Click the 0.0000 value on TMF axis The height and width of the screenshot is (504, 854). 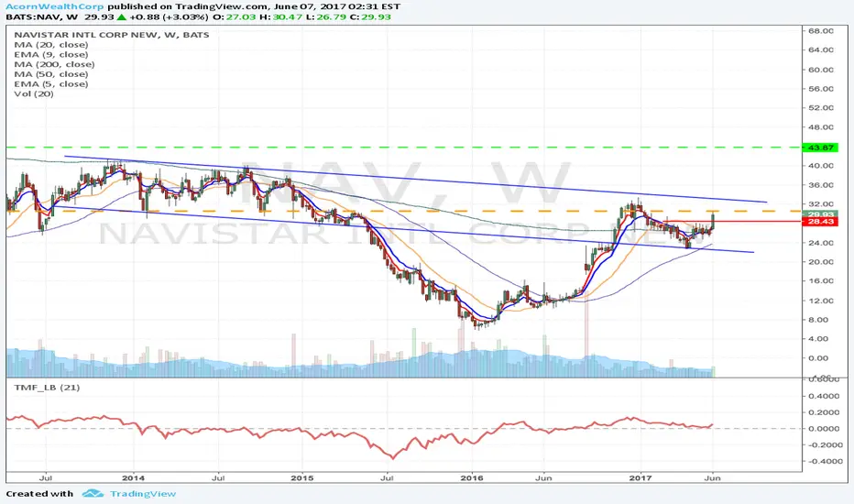click(x=823, y=429)
